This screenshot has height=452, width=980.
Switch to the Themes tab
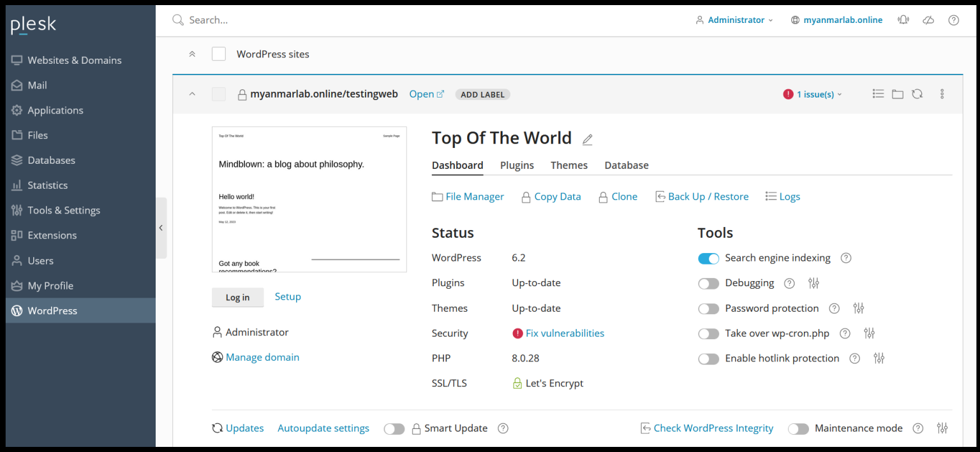pyautogui.click(x=569, y=165)
